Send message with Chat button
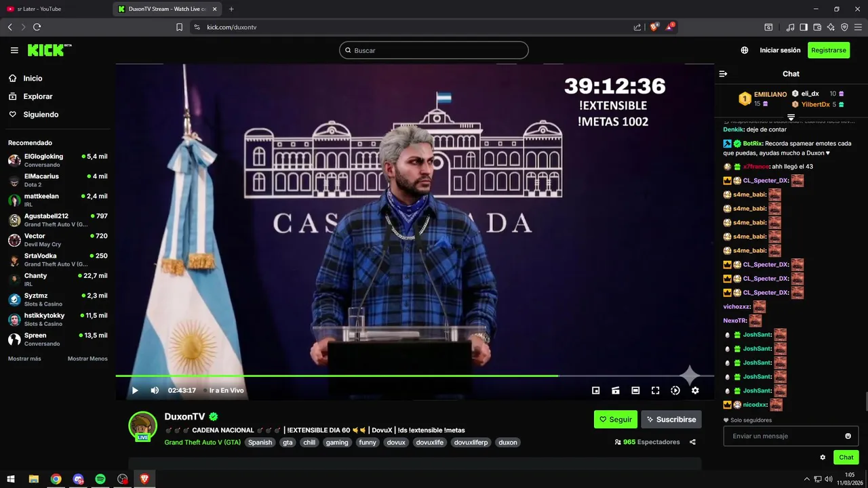Screen dimensions: 868x488 (846, 457)
